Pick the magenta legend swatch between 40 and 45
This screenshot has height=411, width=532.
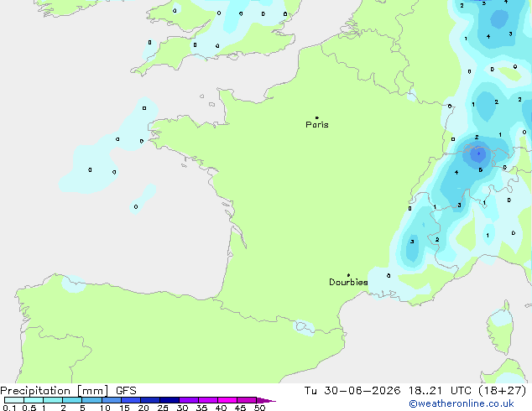227,400
